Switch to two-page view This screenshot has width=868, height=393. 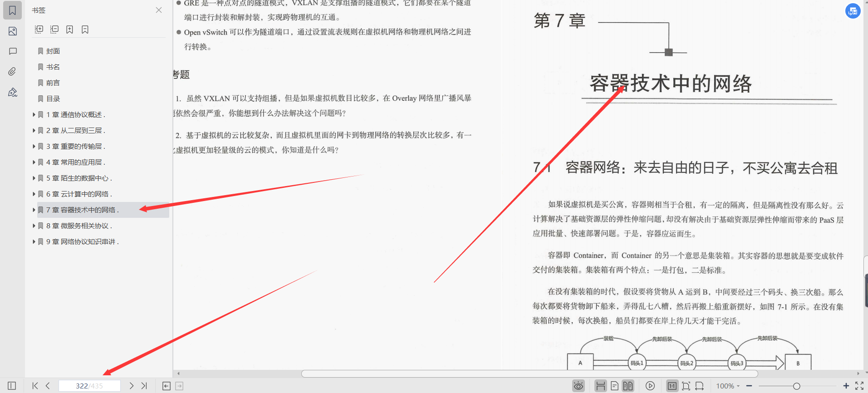click(628, 386)
